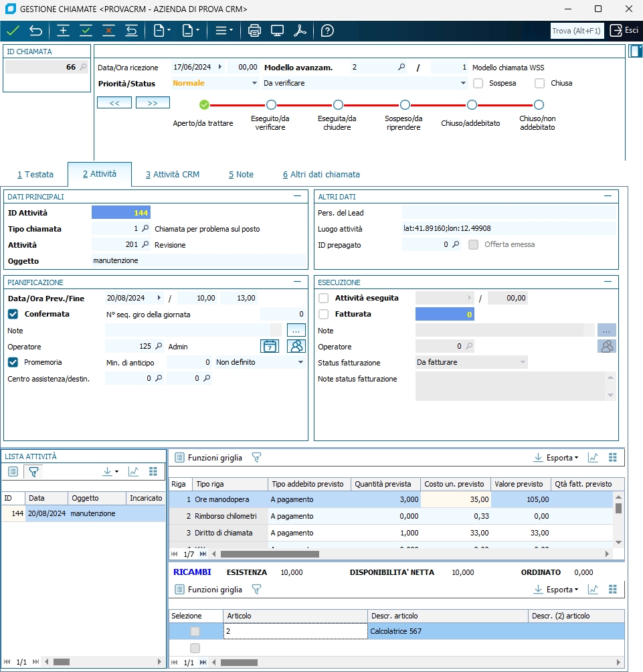
Task: Open the calendar icon next to Operatore
Action: tap(269, 346)
